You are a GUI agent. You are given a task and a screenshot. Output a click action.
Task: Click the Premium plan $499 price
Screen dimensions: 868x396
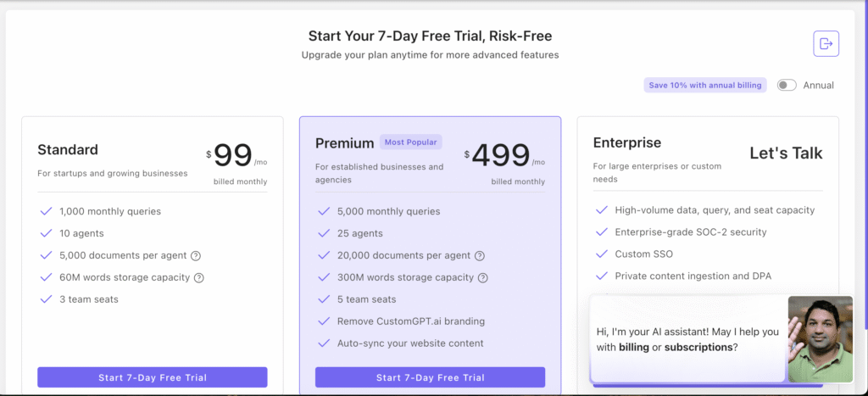(500, 156)
